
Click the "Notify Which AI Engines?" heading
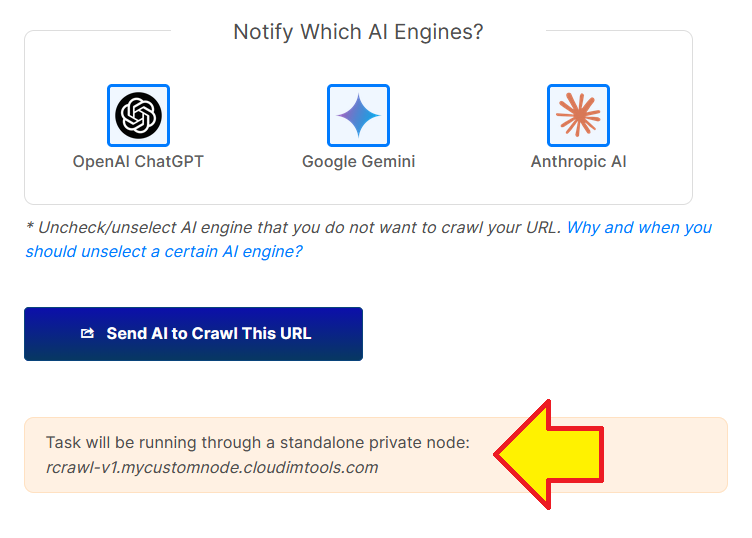tap(358, 32)
